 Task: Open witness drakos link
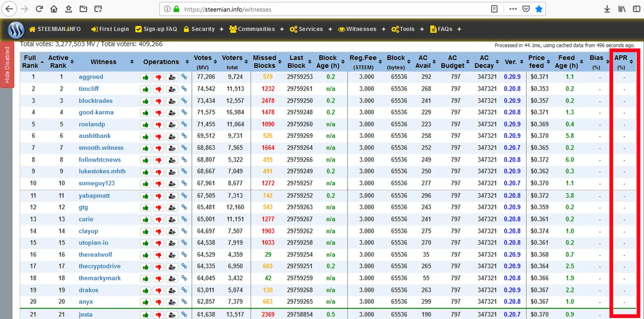click(89, 290)
